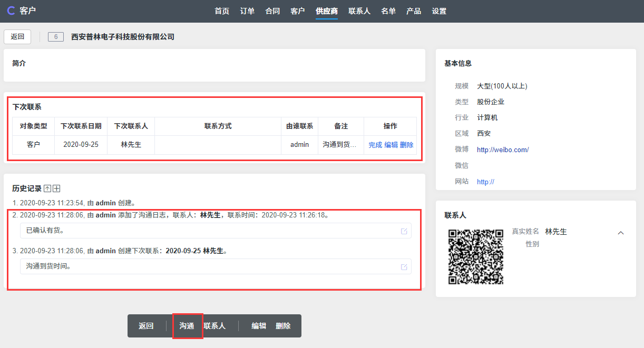Click 联系人 in the bottom action bar
Viewport: 644px width, 348px height.
pos(215,326)
